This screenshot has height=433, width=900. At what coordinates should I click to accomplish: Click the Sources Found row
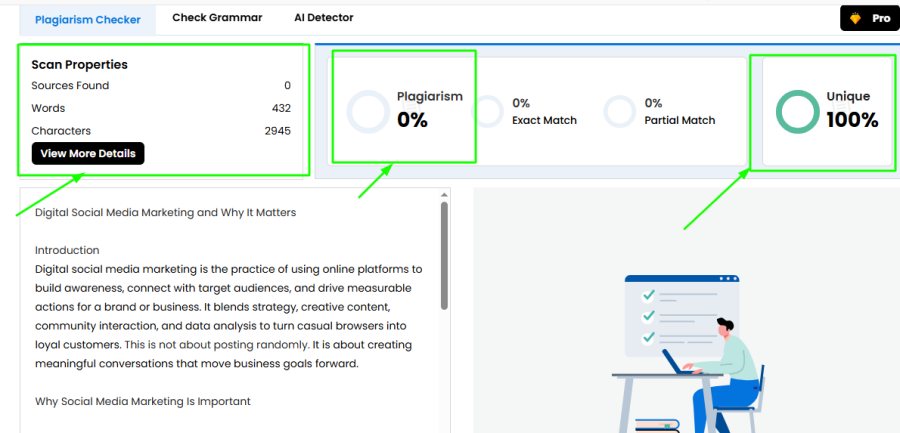point(161,86)
